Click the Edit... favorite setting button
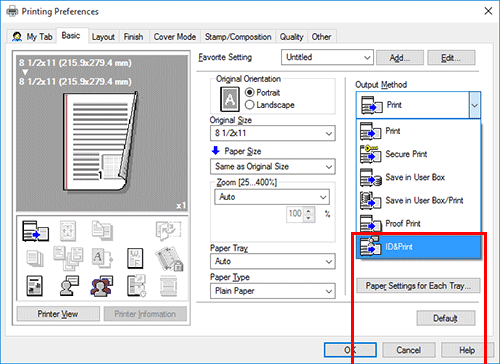 click(451, 58)
